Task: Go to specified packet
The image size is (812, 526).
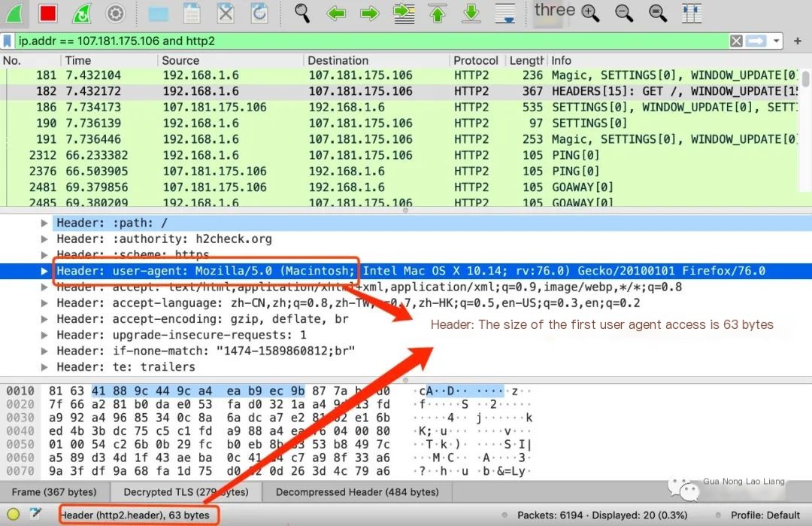Action: tap(404, 14)
